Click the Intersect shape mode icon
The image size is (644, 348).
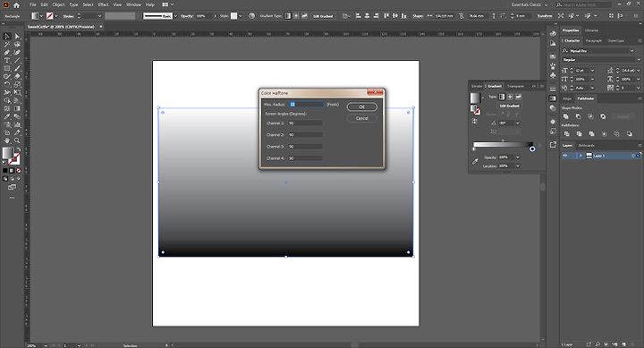click(x=590, y=116)
